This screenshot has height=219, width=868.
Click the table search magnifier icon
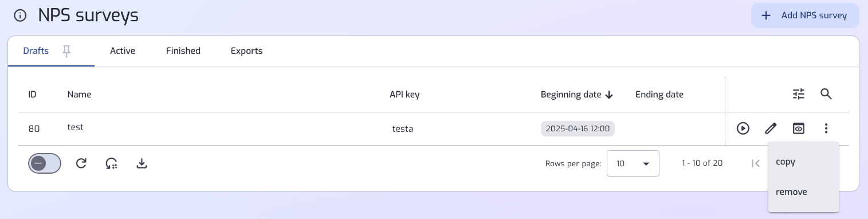pos(826,94)
